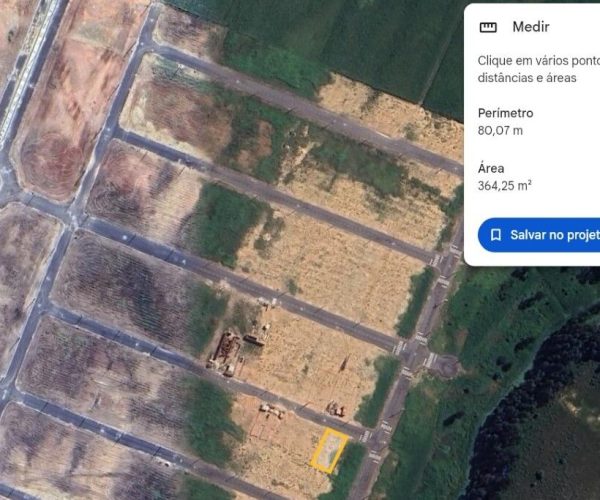This screenshot has width=600, height=500.
Task: Click the Medir panel title
Action: [x=530, y=27]
